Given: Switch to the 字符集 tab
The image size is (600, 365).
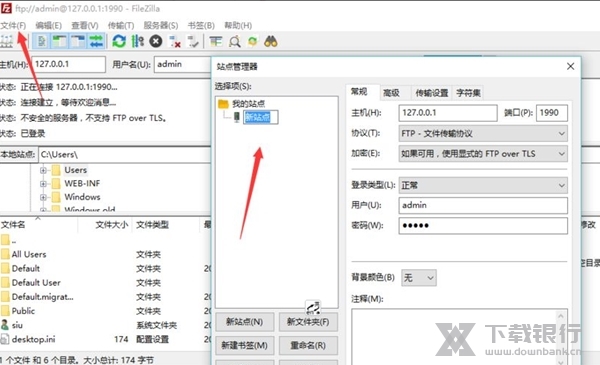Looking at the screenshot, I should (468, 93).
